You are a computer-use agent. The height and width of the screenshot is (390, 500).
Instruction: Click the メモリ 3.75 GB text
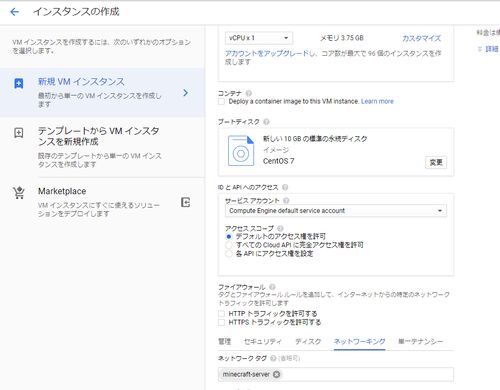coord(342,38)
